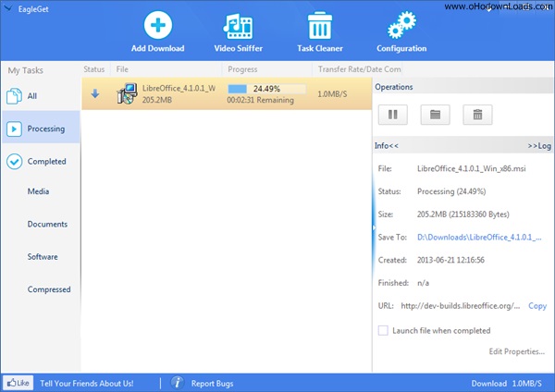Click the info icon beside Report Bugs
The width and height of the screenshot is (555, 392).
click(178, 383)
